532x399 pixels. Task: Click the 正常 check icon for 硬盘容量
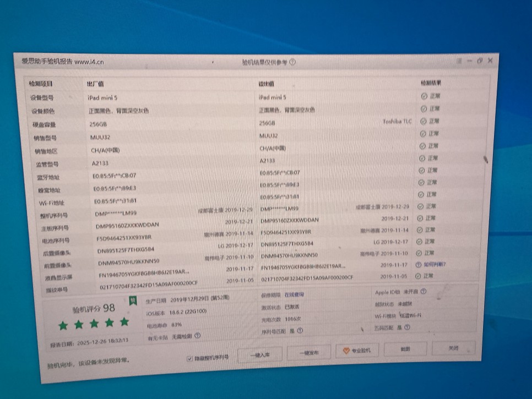point(424,121)
